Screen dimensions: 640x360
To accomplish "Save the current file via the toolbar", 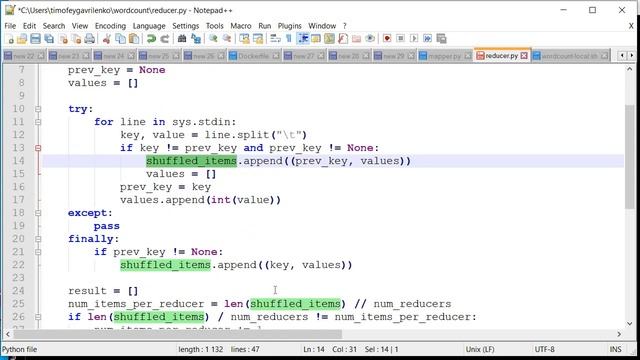I will (36, 39).
